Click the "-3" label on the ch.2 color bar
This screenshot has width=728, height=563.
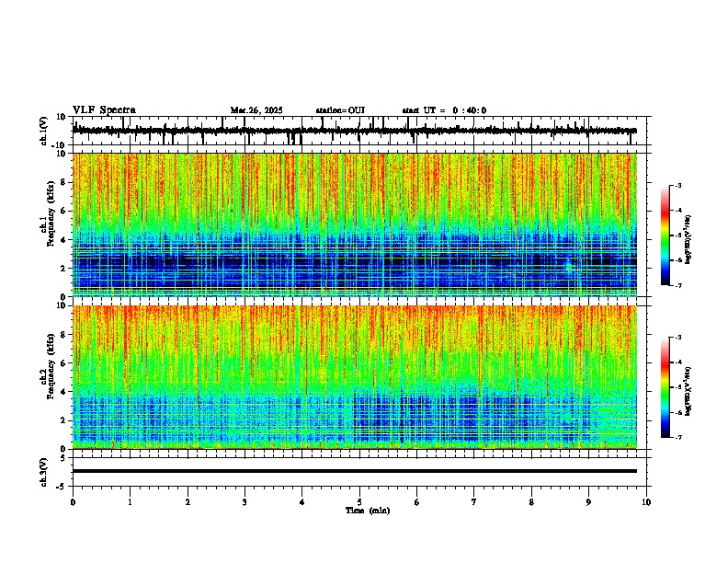(x=677, y=338)
